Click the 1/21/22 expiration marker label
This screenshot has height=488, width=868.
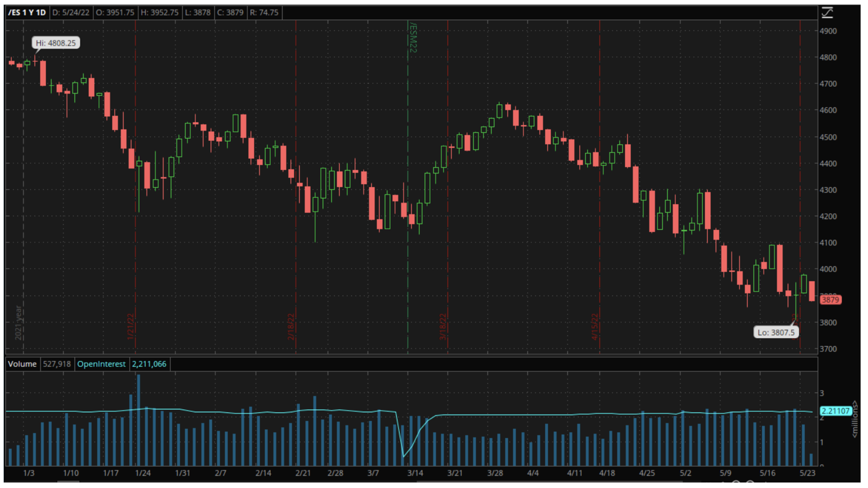(130, 326)
